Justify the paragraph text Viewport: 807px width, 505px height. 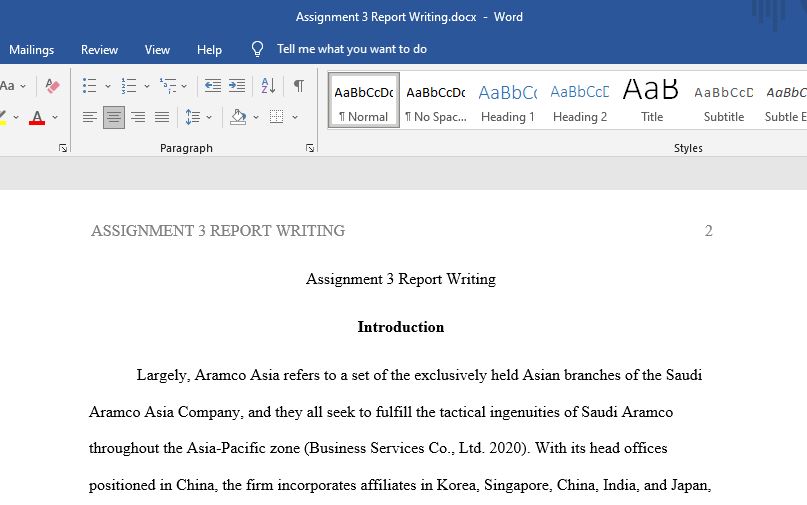(x=162, y=117)
